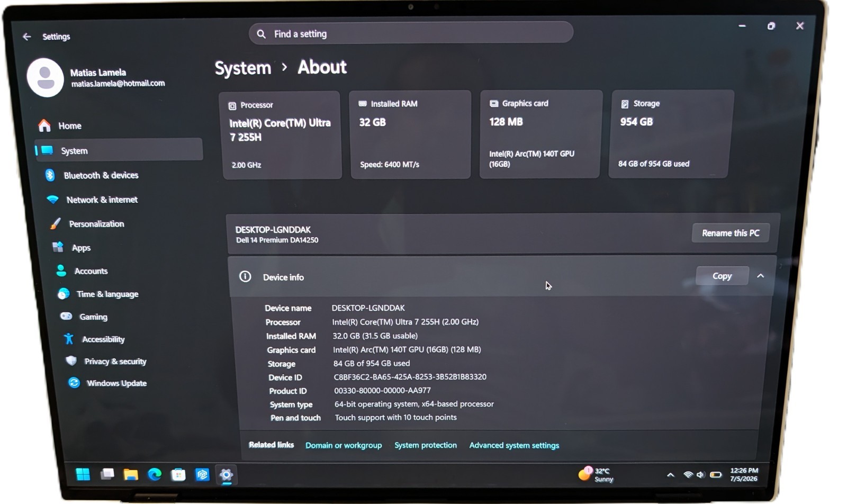Open Gaming settings page
847x504 pixels.
click(93, 317)
